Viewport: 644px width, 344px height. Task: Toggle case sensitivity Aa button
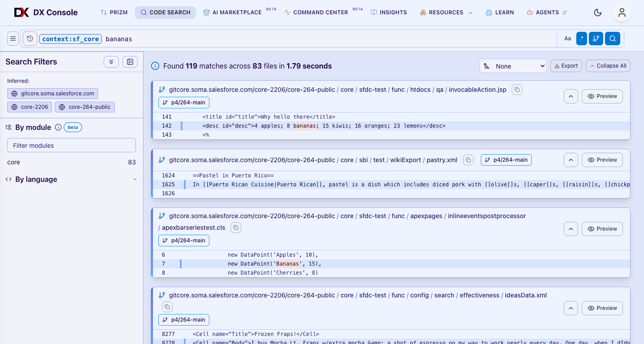[568, 39]
